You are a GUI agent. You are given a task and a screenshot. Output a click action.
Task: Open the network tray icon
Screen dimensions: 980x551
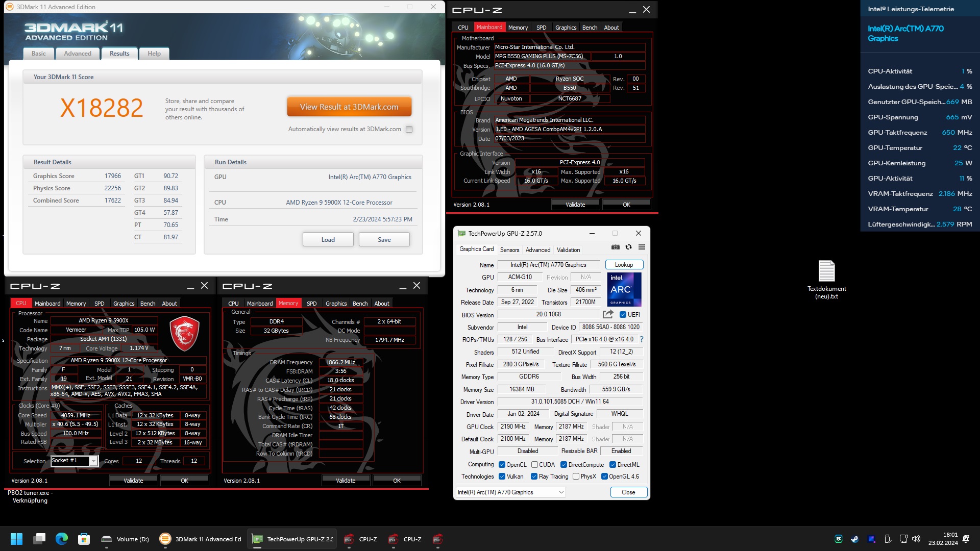coord(903,539)
